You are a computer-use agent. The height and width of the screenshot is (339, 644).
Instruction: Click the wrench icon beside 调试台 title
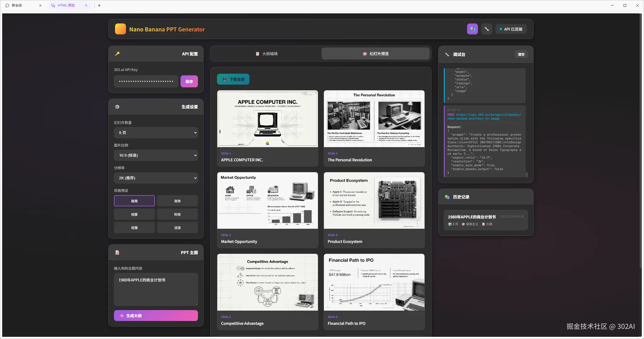(447, 54)
